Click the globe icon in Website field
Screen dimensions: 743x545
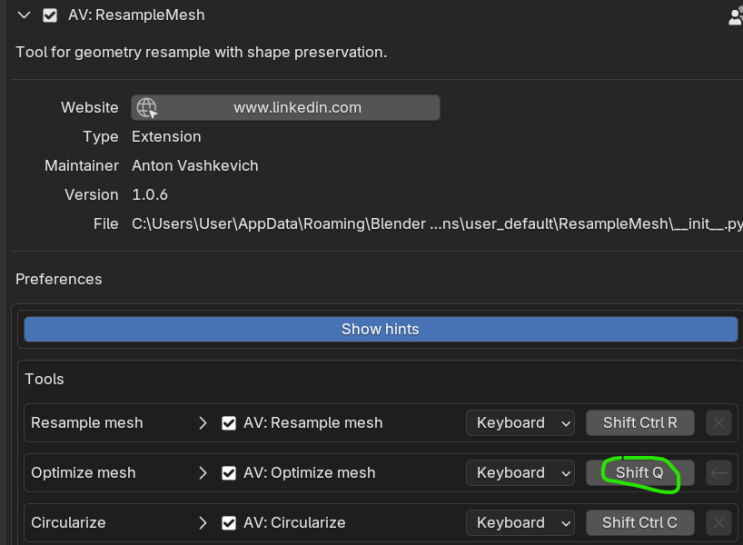click(x=146, y=108)
